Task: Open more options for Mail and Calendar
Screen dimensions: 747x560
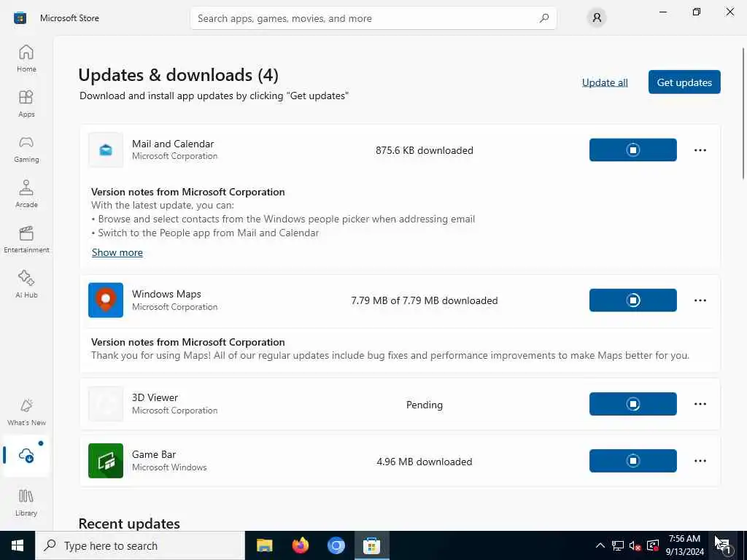Action: (x=700, y=150)
